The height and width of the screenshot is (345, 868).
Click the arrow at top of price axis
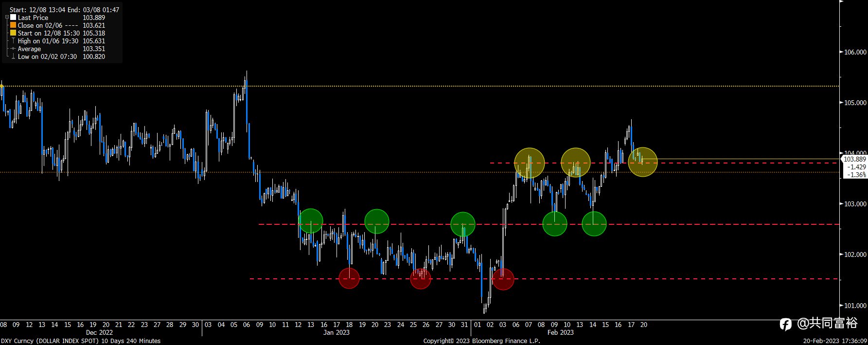(x=841, y=1)
